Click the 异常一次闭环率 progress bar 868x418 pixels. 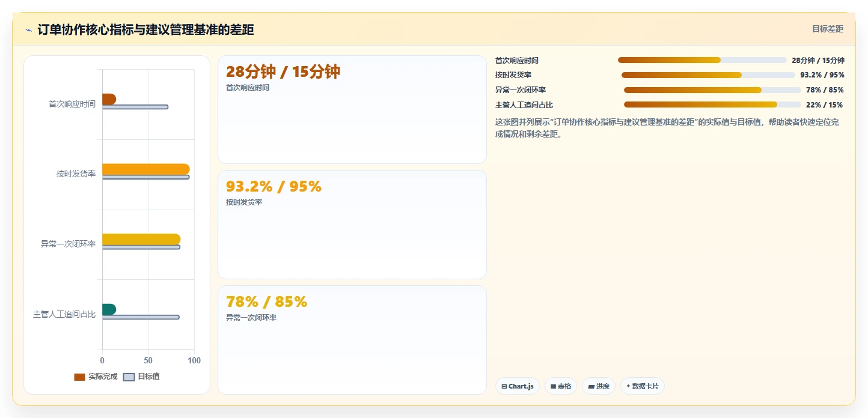click(x=712, y=90)
